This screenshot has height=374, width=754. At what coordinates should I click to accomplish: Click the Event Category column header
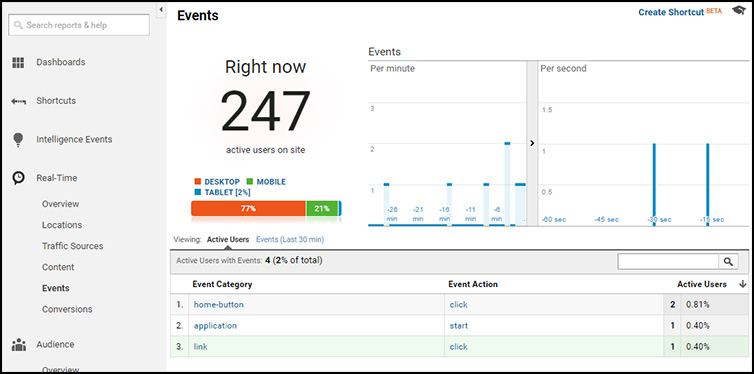pos(222,284)
